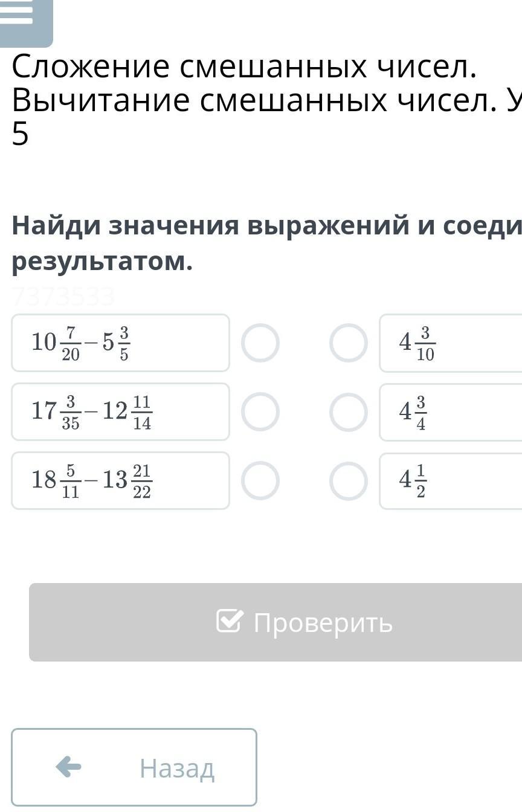Click the faint task number 7373533
The width and height of the screenshot is (522, 812).
click(63, 297)
